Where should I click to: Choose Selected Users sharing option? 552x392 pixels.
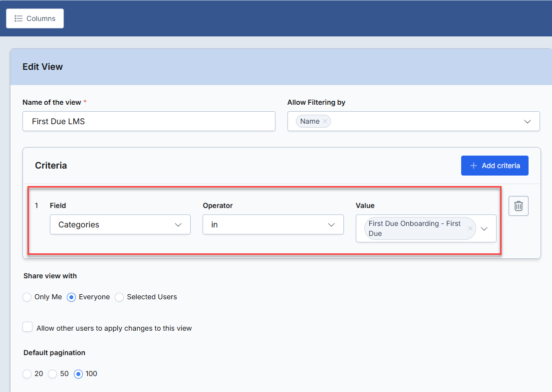119,297
